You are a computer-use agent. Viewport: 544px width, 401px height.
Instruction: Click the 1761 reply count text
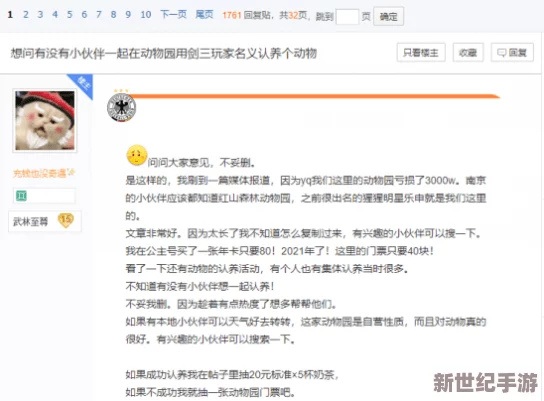(231, 15)
